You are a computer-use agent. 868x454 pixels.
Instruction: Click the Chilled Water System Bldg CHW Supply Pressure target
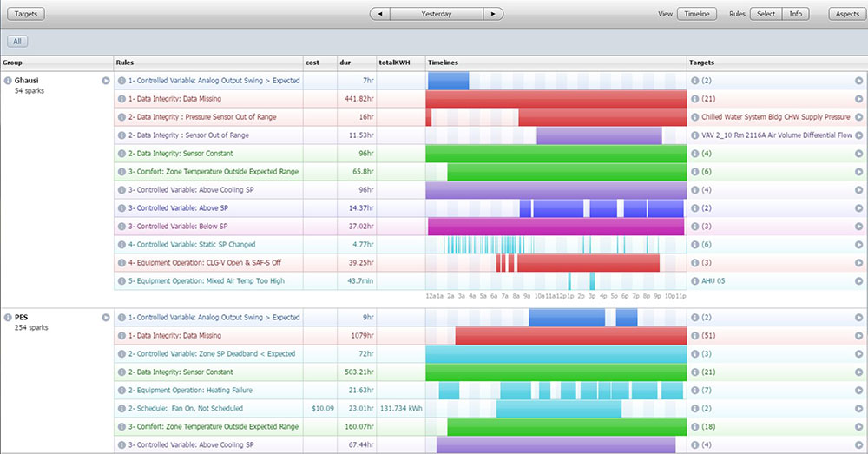775,117
